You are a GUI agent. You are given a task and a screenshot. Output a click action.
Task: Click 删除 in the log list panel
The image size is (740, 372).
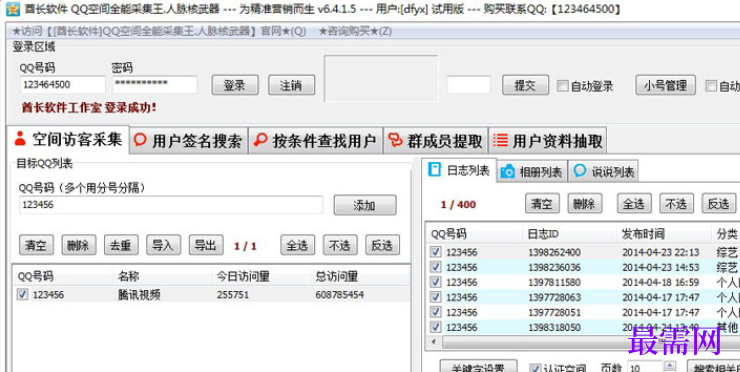(x=585, y=203)
